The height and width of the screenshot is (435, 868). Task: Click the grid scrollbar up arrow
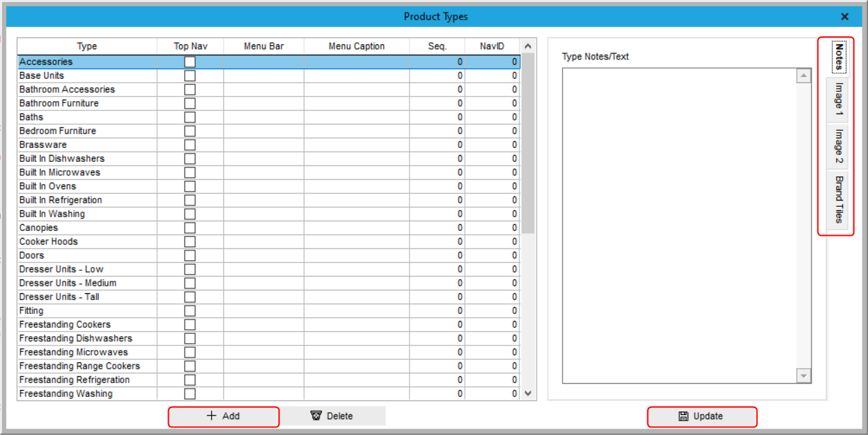[528, 45]
